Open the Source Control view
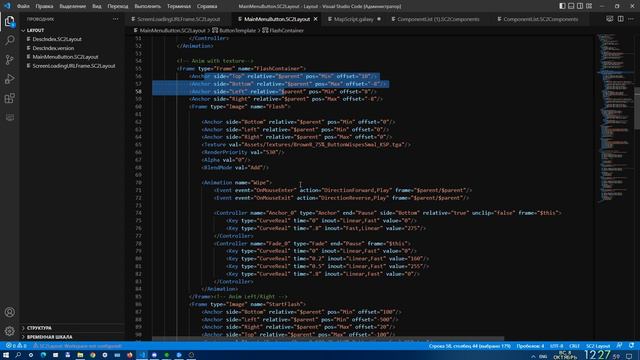Screen dimensions: 640x360 pos(9,60)
